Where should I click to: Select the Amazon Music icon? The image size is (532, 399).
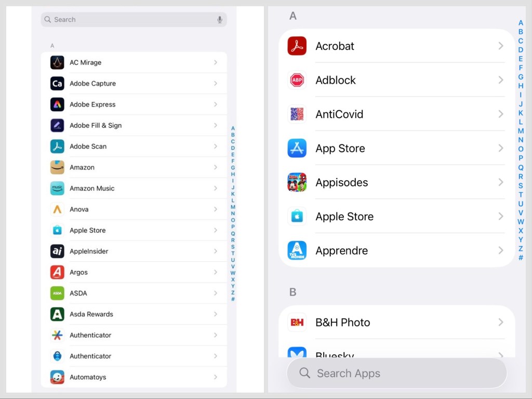click(57, 189)
